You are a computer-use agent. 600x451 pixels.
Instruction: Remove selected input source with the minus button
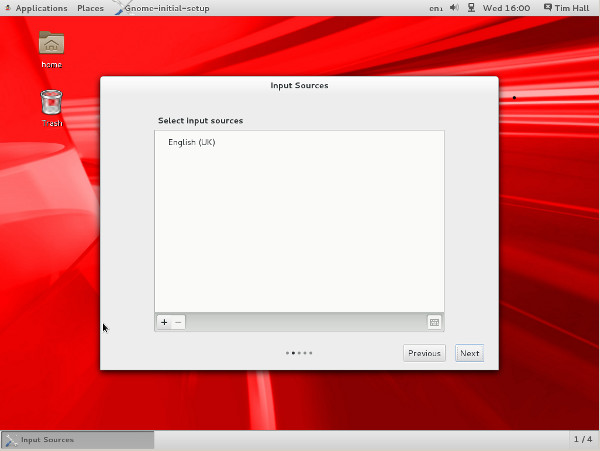click(178, 322)
